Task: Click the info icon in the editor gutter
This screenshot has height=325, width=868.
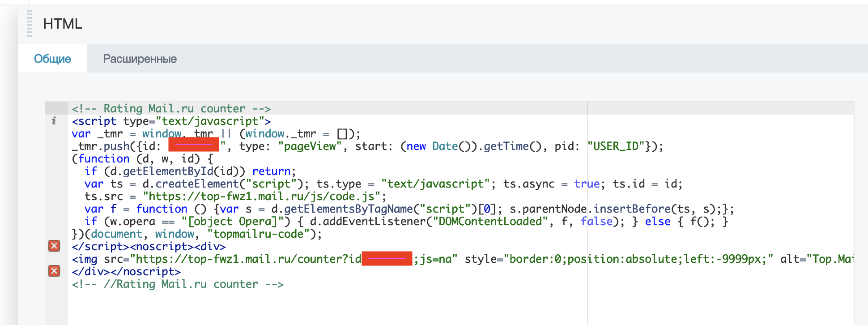Action: tap(54, 120)
